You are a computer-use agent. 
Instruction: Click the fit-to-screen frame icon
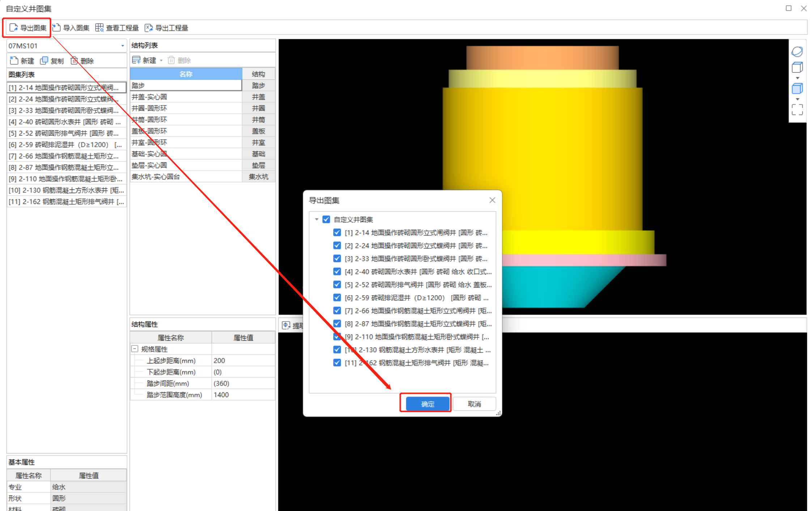point(797,109)
